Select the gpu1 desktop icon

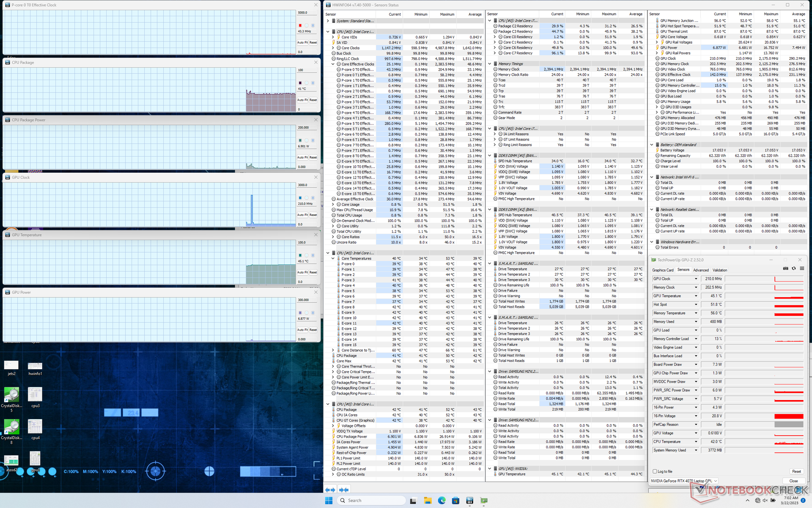(x=35, y=461)
